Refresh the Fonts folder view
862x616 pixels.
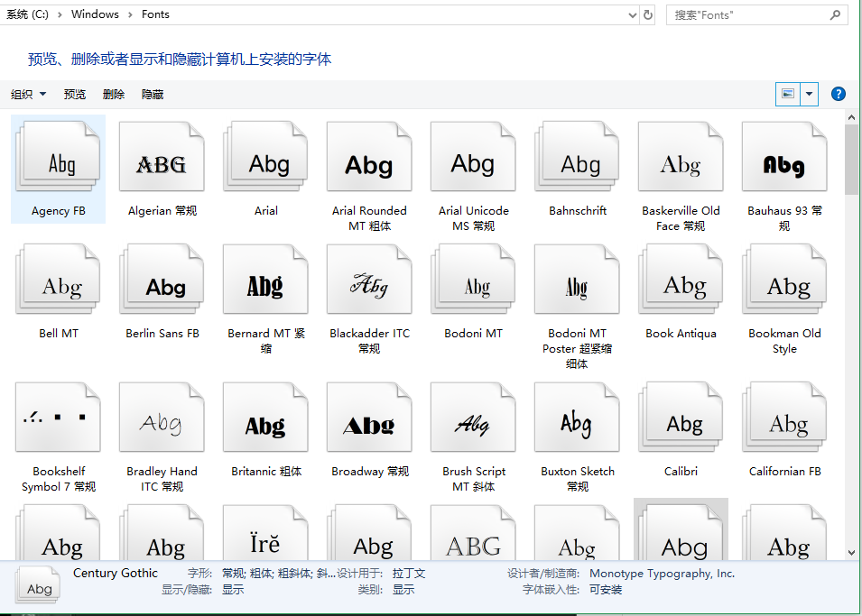click(x=648, y=14)
